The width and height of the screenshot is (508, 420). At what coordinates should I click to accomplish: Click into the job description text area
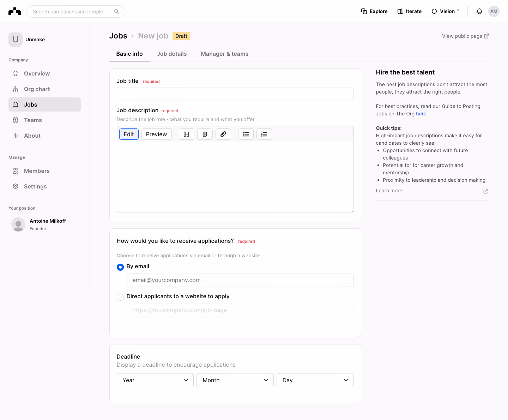235,177
